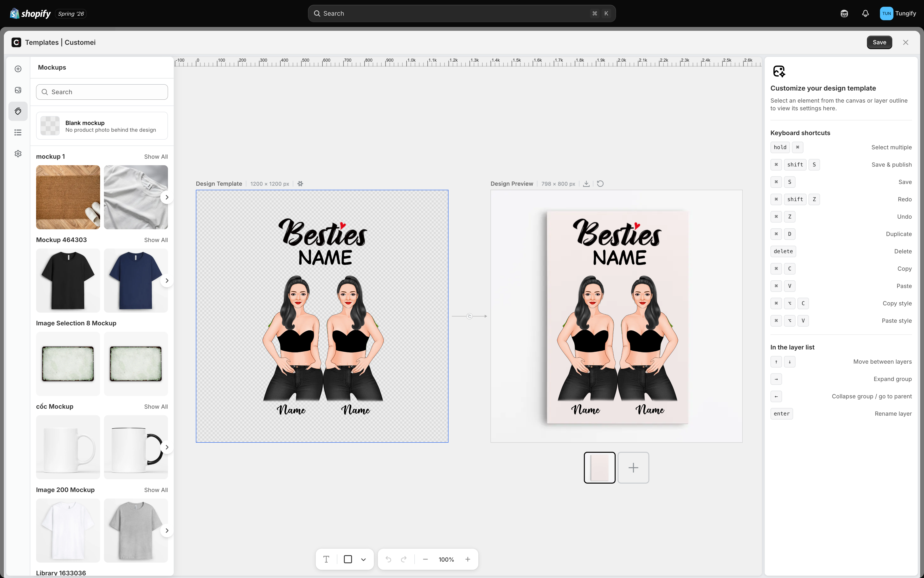924x578 pixels.
Task: Advance the cốc Mockup carousel arrow
Action: tap(167, 447)
